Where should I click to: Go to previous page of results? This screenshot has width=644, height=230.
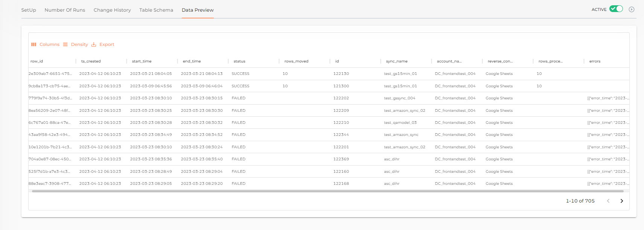[x=608, y=201]
